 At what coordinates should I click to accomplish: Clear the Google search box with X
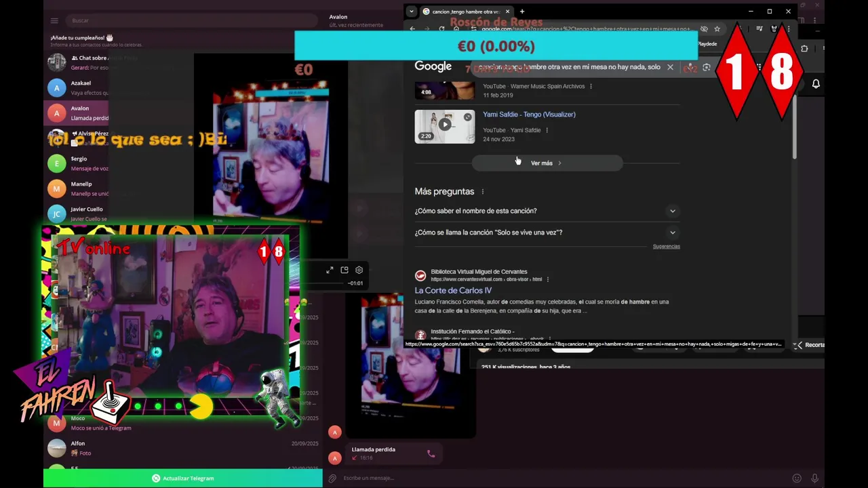[x=670, y=67]
